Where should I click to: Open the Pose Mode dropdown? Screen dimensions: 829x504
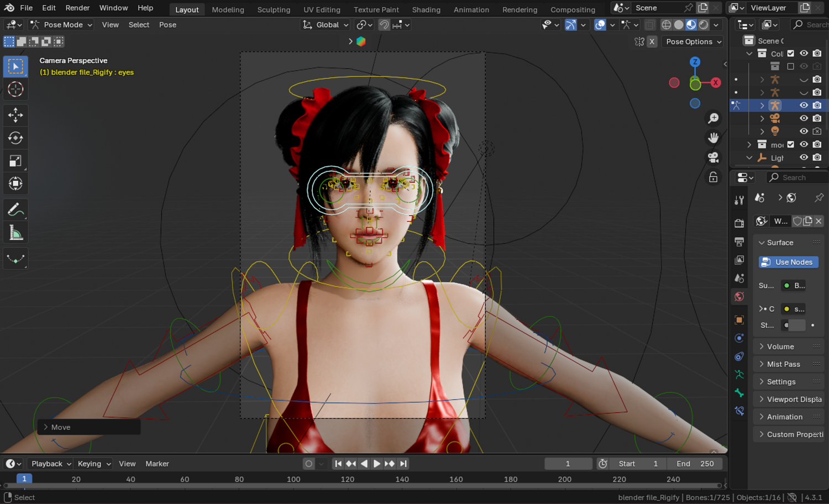click(61, 25)
